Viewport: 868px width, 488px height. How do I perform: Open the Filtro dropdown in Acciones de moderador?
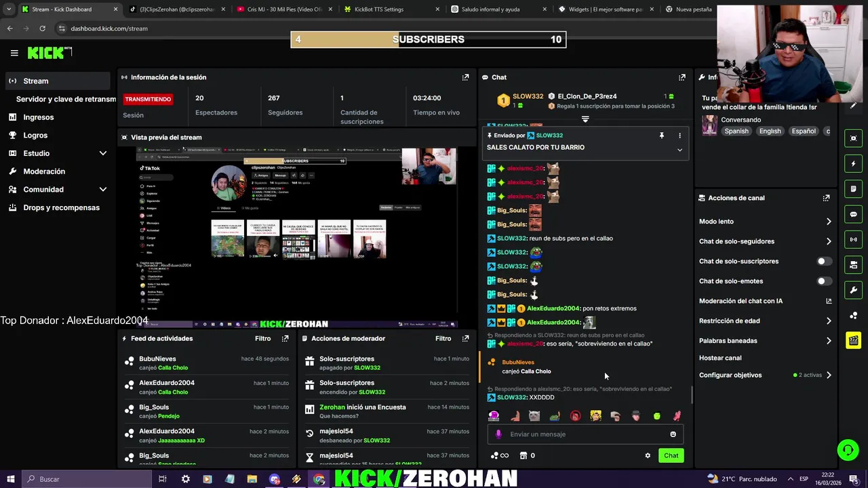443,338
